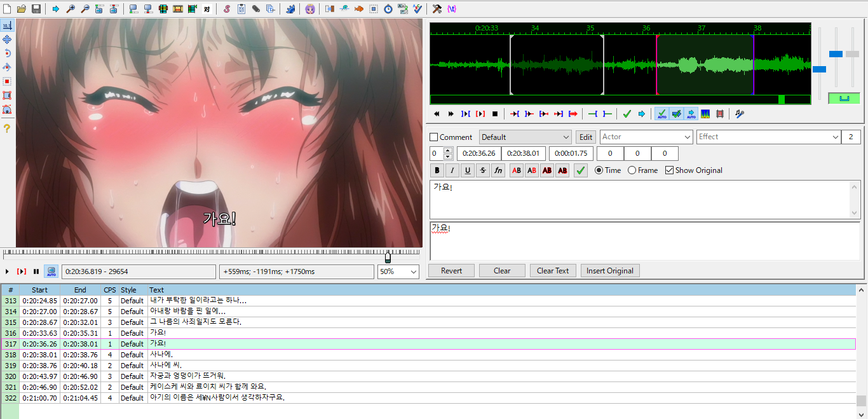
Task: Apply bold formatting B button
Action: (437, 170)
